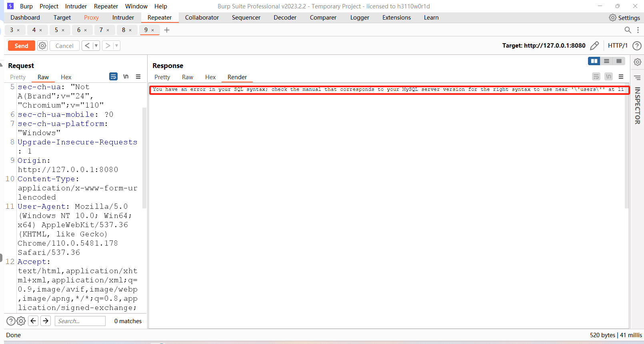Screen dimensions: 644x344
Task: Switch to Repeater tab 5
Action: coord(57,30)
